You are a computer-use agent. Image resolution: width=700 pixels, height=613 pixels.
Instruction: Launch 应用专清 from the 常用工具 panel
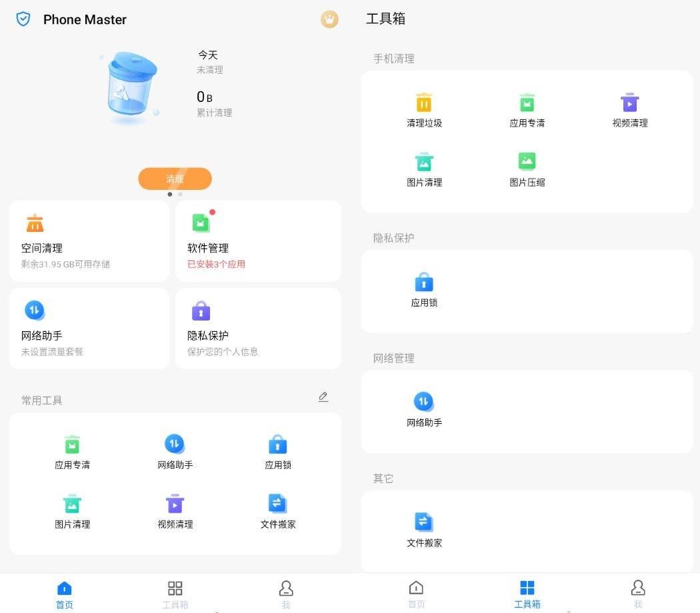[x=72, y=452]
